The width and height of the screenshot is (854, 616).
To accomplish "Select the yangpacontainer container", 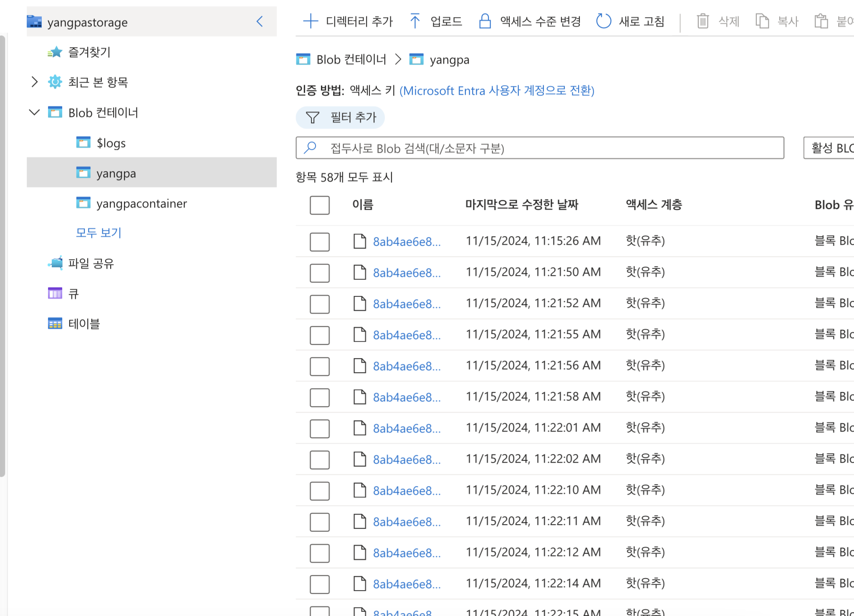I will 141,204.
